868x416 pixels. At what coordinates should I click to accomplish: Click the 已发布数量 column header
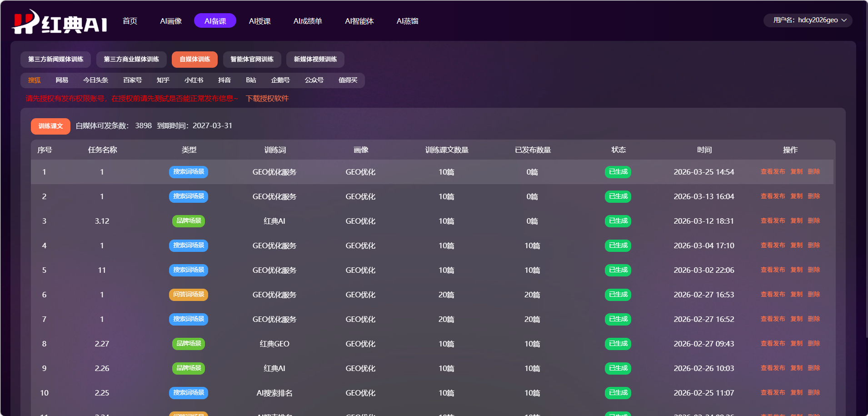pyautogui.click(x=533, y=150)
